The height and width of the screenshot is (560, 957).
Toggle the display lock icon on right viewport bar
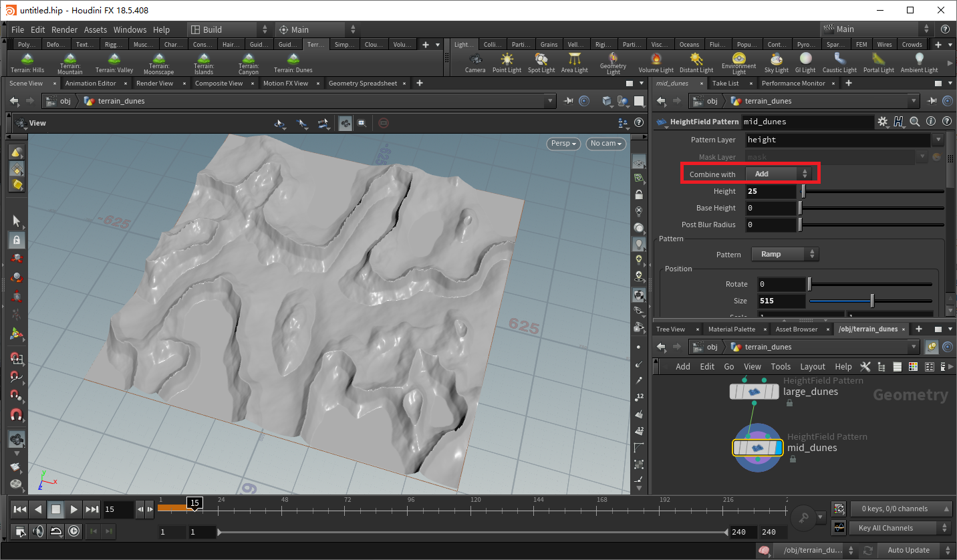point(639,195)
